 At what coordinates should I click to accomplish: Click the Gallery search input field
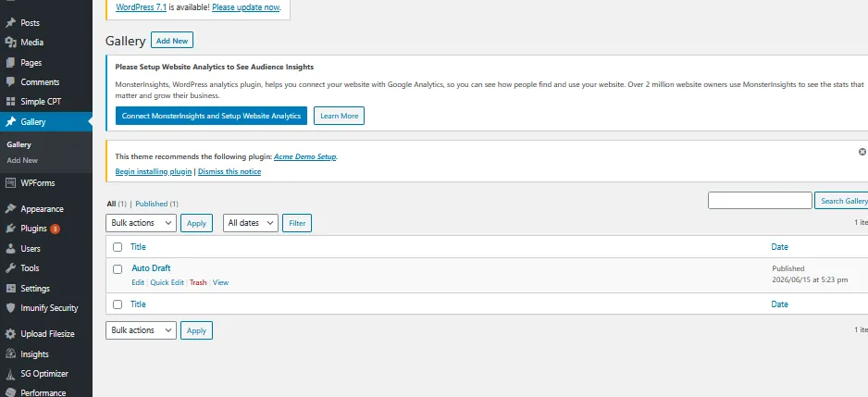(x=760, y=201)
